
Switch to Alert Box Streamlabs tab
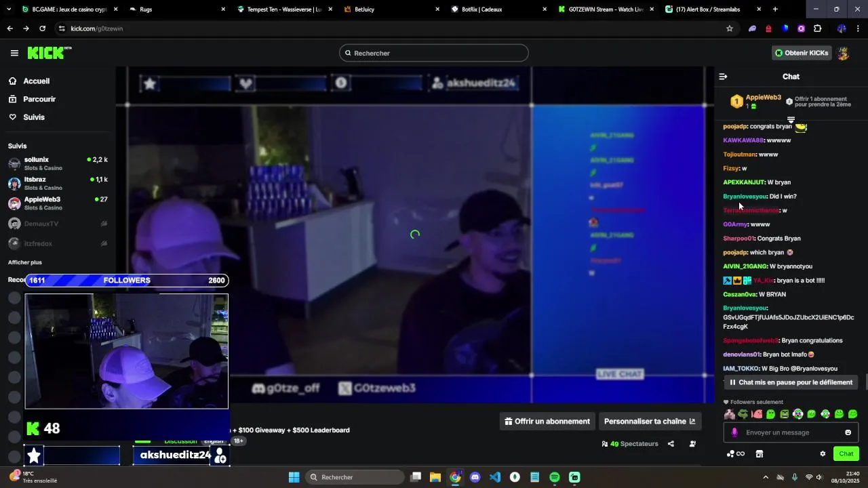point(712,9)
